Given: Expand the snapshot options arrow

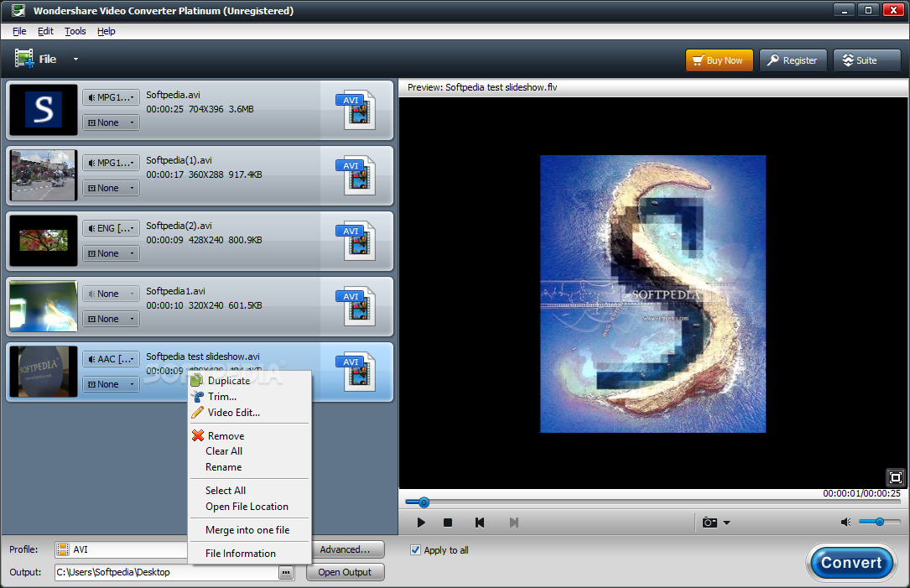Looking at the screenshot, I should [x=726, y=523].
